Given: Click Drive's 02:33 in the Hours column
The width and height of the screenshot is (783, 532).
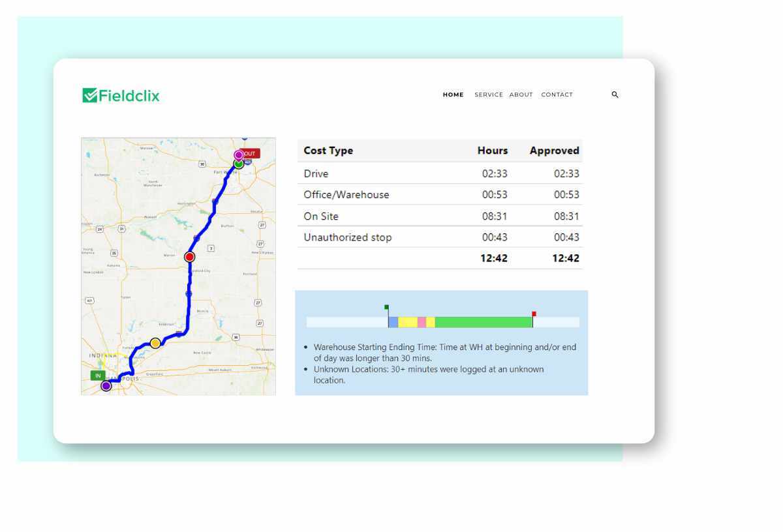Looking at the screenshot, I should pyautogui.click(x=495, y=173).
